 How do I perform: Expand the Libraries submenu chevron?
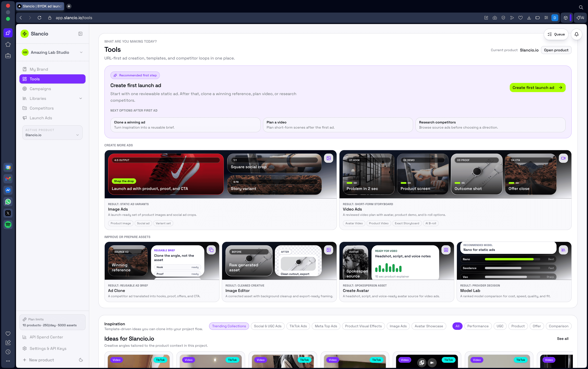[81, 98]
